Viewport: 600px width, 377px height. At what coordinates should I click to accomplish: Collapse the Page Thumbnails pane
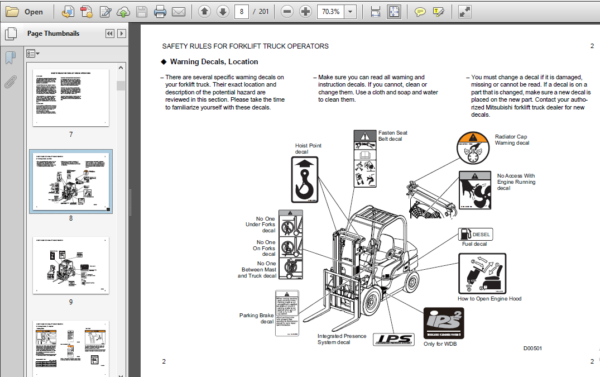pos(109,34)
